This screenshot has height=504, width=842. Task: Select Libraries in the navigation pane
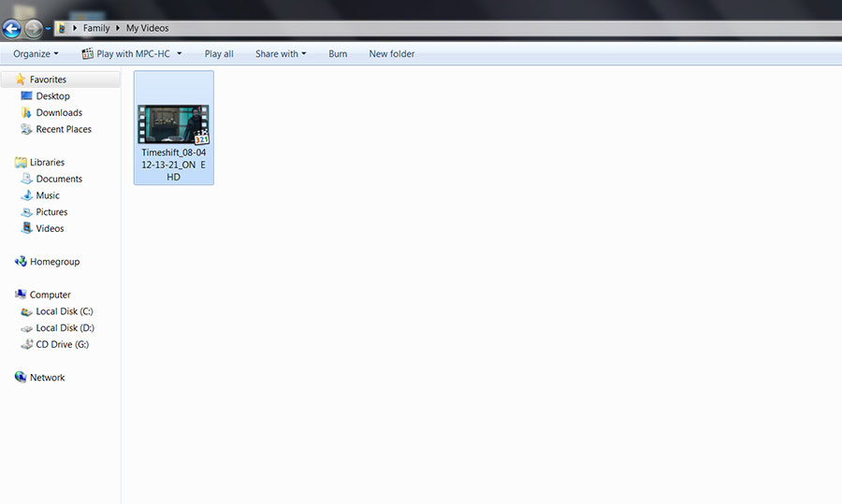click(47, 162)
